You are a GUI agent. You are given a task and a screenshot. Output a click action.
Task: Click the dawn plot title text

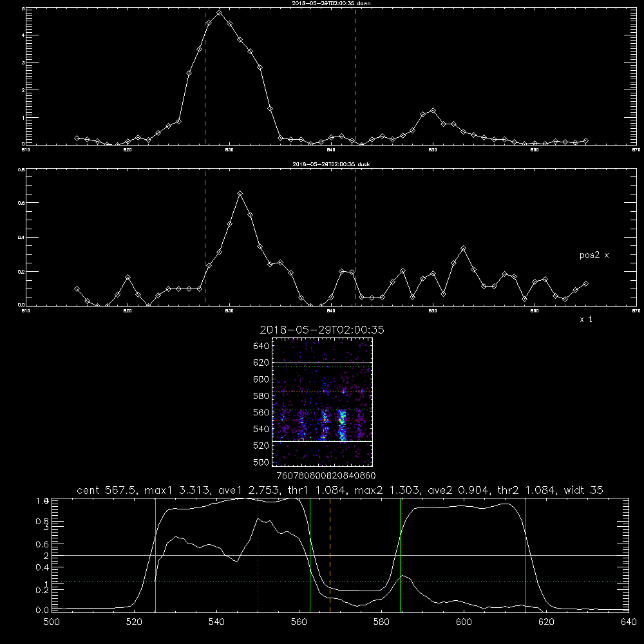331,3
